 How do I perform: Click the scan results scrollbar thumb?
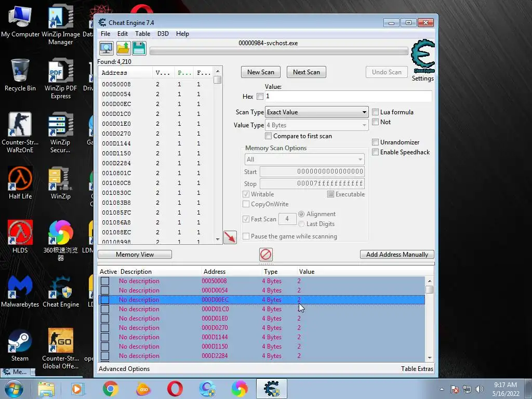218,79
